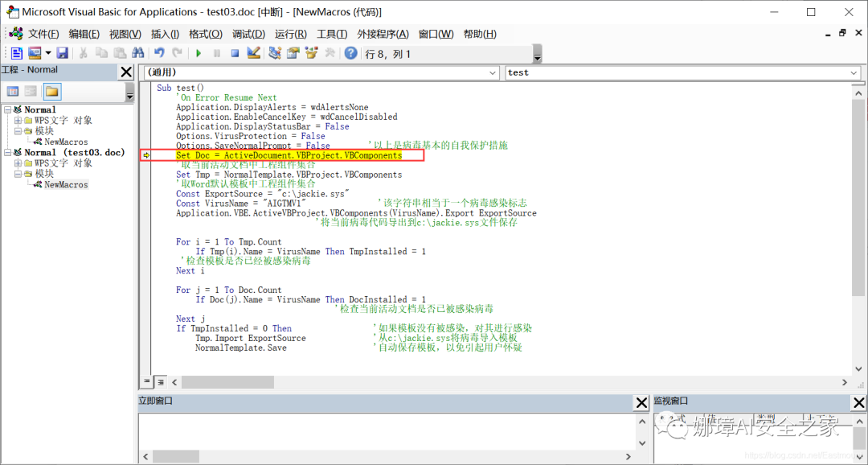868x465 pixels.
Task: Close the 立即窗口 immediate window
Action: [641, 403]
